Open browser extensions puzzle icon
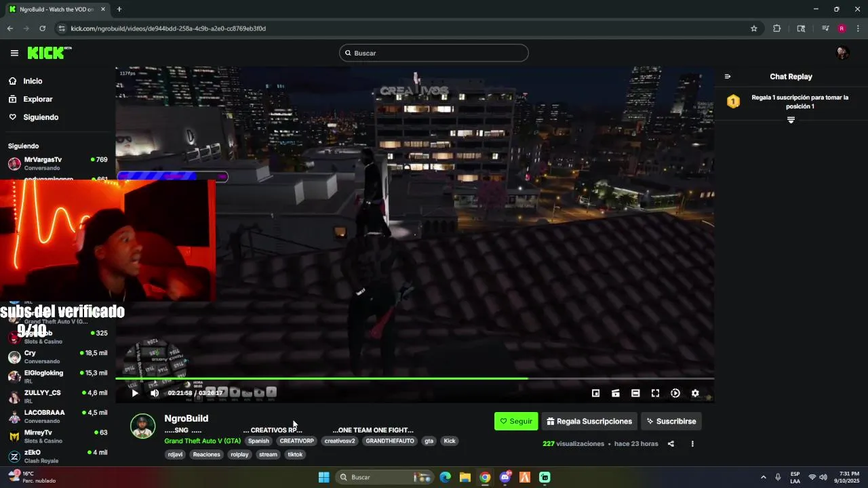 pos(776,28)
